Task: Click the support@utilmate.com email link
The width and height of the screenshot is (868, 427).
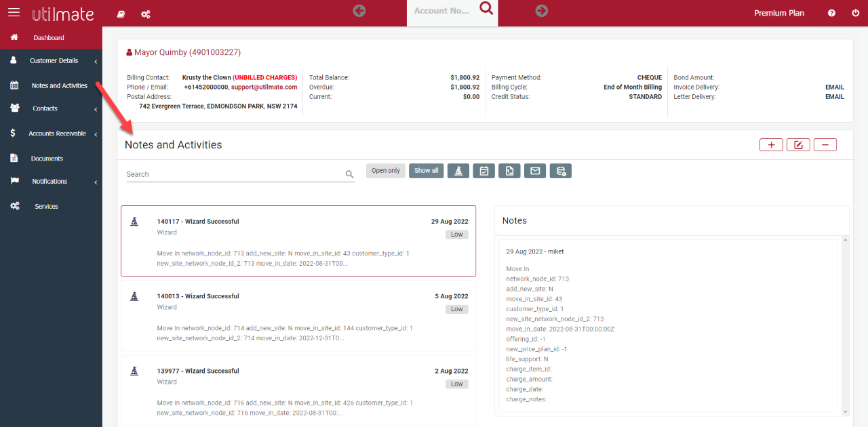Action: click(264, 87)
